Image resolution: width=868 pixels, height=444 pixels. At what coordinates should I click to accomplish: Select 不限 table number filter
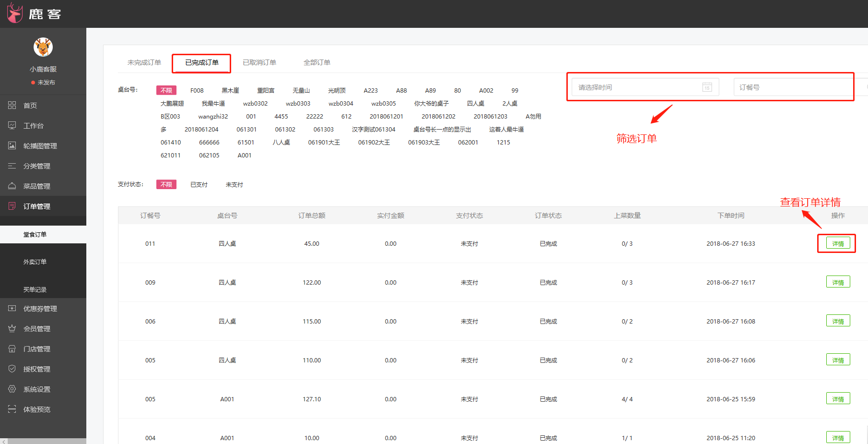coord(166,90)
